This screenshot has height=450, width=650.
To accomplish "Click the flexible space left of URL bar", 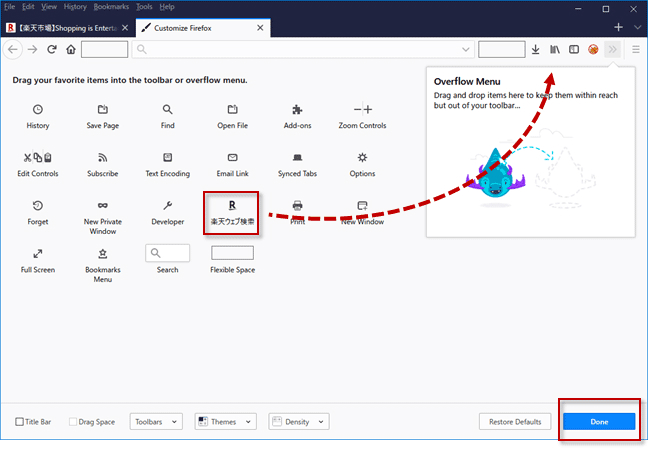I will coord(104,50).
